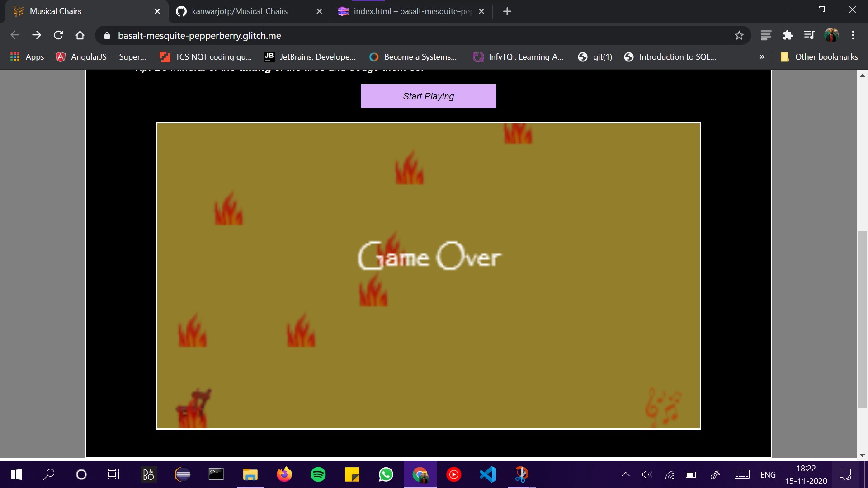Screen dimensions: 868x488
Task: Switch to the kanwarjotp/Musical_Chairs GitHub tab
Action: (x=240, y=11)
